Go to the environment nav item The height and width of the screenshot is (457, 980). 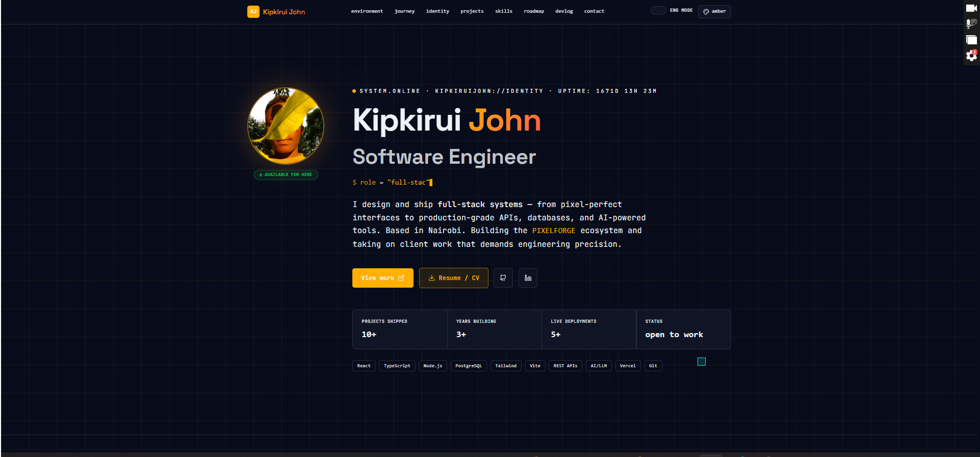(x=367, y=11)
